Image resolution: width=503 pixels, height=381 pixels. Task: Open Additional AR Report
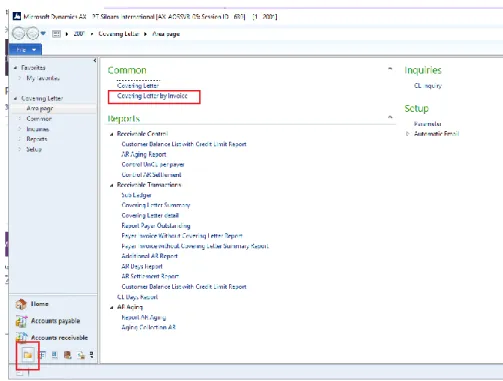149,256
